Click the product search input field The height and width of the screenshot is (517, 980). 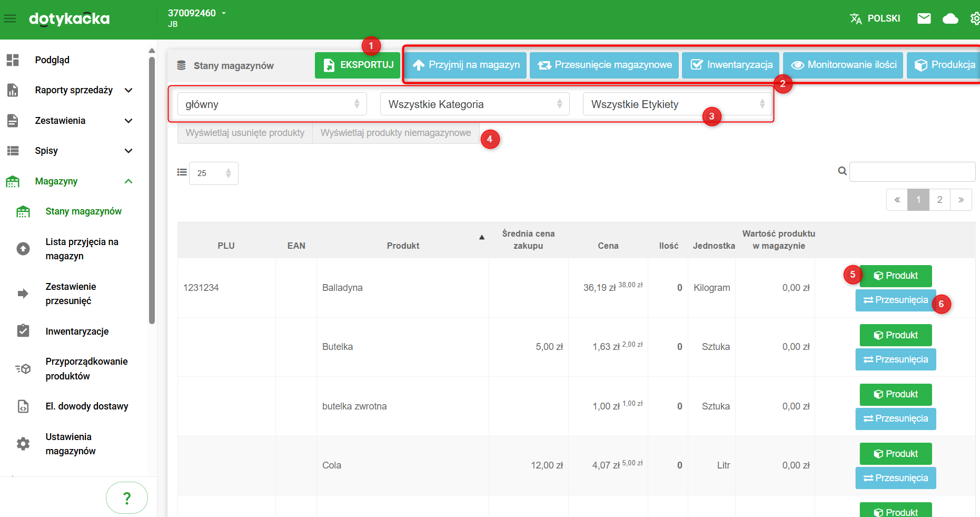point(912,172)
